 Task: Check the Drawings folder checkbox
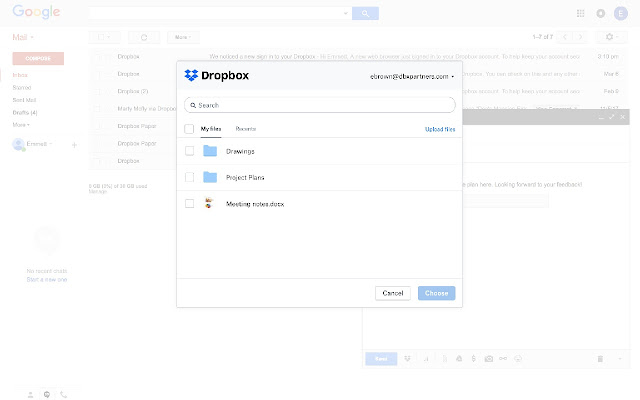tap(189, 151)
